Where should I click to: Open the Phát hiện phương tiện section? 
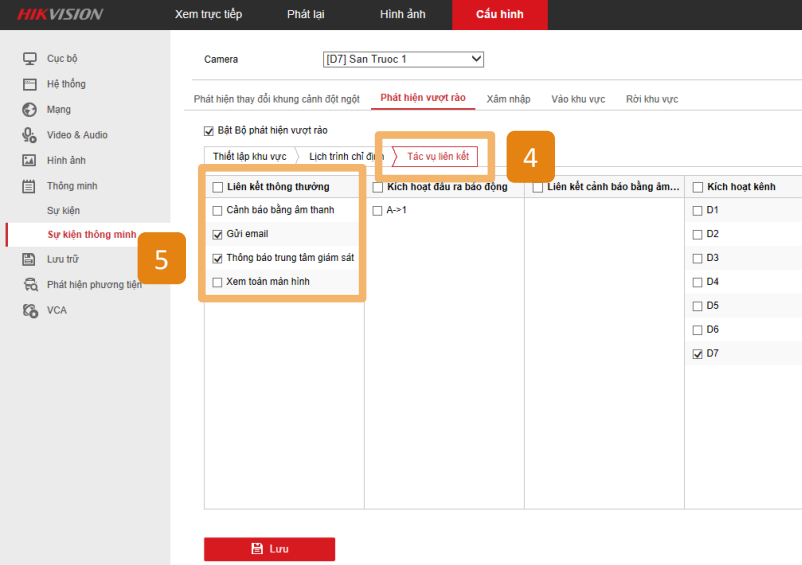tap(94, 285)
